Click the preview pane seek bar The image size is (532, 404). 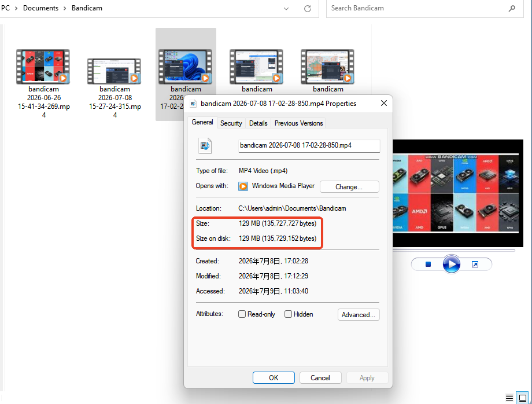(x=454, y=251)
